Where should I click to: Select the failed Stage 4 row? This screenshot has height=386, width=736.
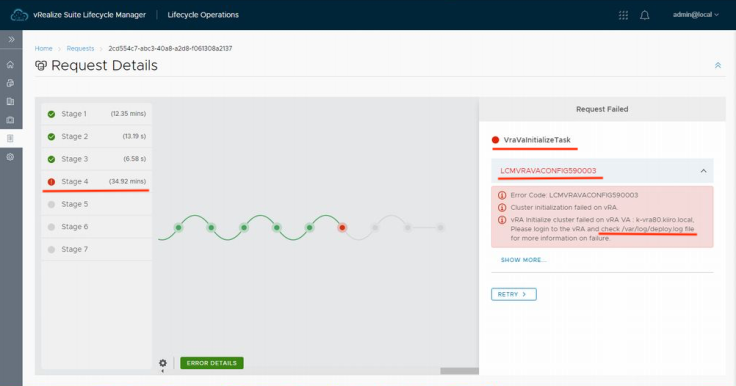[x=97, y=181]
